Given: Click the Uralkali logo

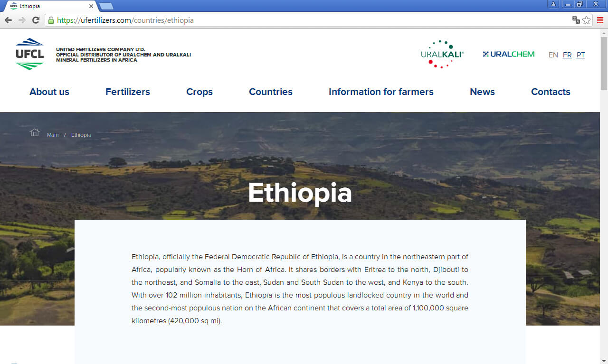Looking at the screenshot, I should coord(442,54).
